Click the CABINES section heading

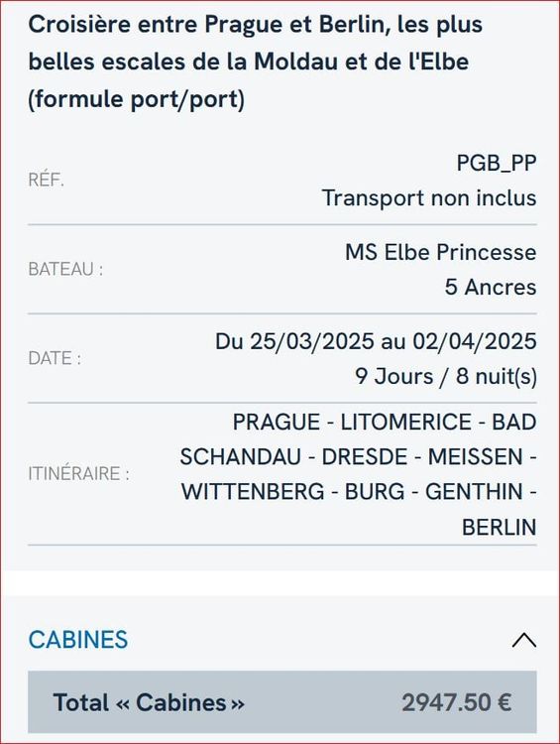(x=78, y=640)
